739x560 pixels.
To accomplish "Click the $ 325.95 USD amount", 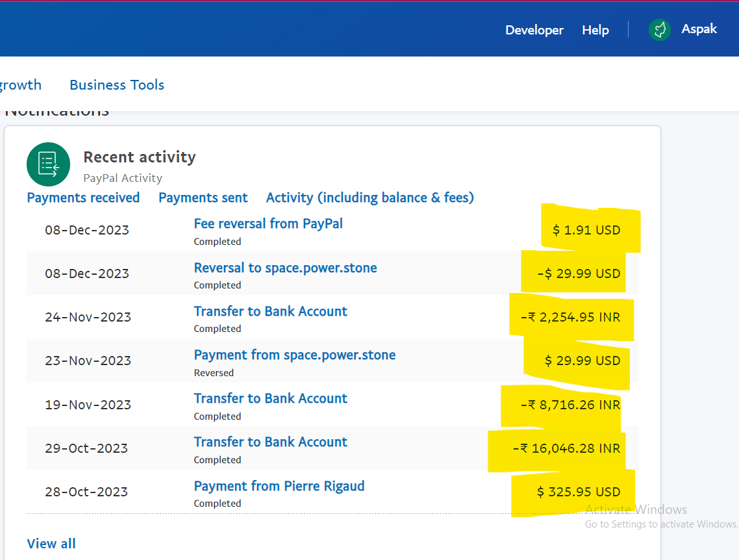I will (x=579, y=492).
